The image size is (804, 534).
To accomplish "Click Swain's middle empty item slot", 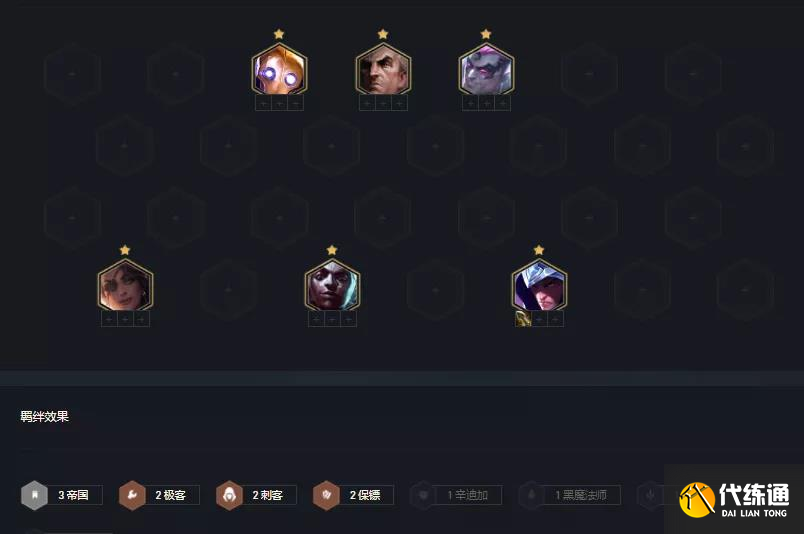I will coord(383,104).
